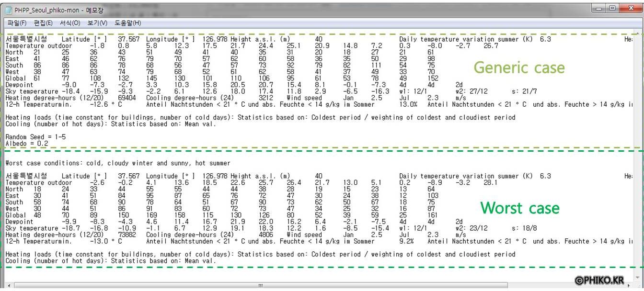Minimize the Notepad window
This screenshot has height=291, width=644.
coord(599,9)
